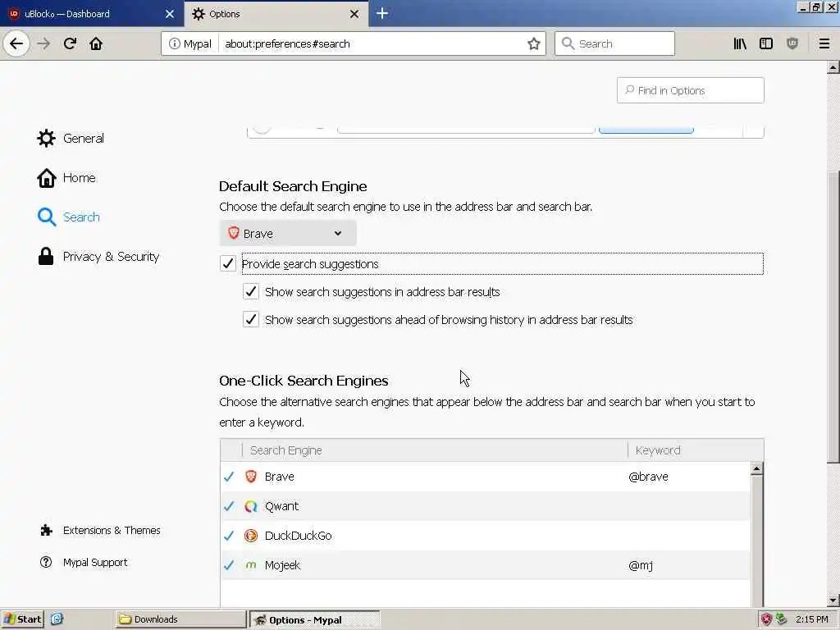Uncheck the DuckDuckGo one-click engine checkmark
This screenshot has width=840, height=630.
(x=230, y=536)
